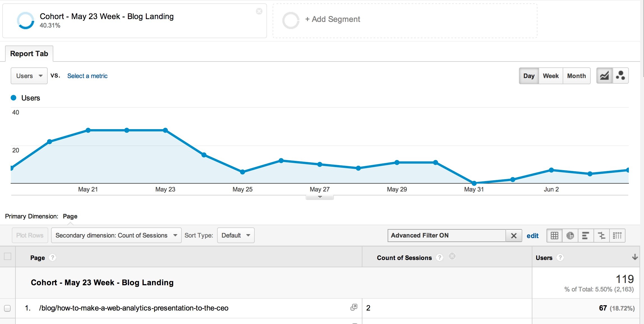Select the pie chart percentage view

pyautogui.click(x=570, y=236)
